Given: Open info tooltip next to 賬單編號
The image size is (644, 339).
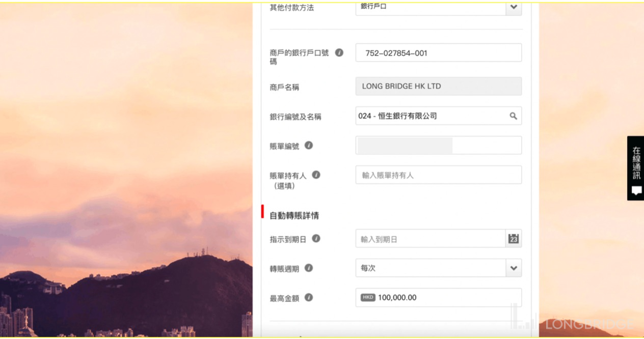Looking at the screenshot, I should point(309,146).
